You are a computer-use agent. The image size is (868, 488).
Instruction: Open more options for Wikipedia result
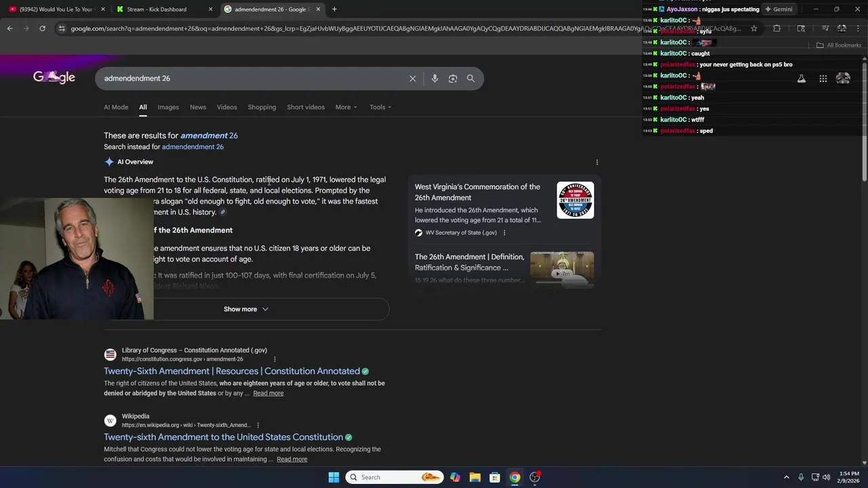coord(258,425)
